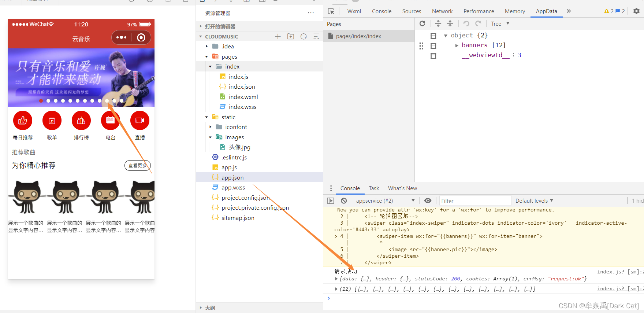Image resolution: width=644 pixels, height=313 pixels.
Task: Expand the logged (12) array
Action: tap(336, 289)
